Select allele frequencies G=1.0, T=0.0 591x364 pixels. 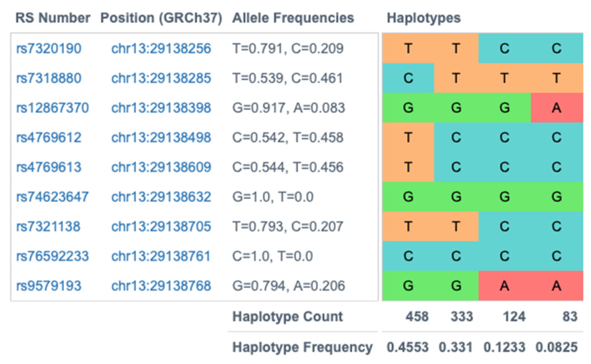273,197
